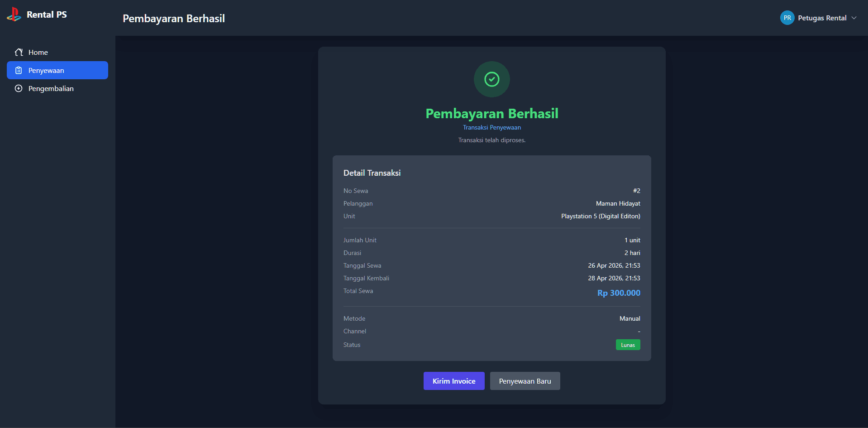
Task: Click the 2 hari duration value
Action: (x=633, y=253)
